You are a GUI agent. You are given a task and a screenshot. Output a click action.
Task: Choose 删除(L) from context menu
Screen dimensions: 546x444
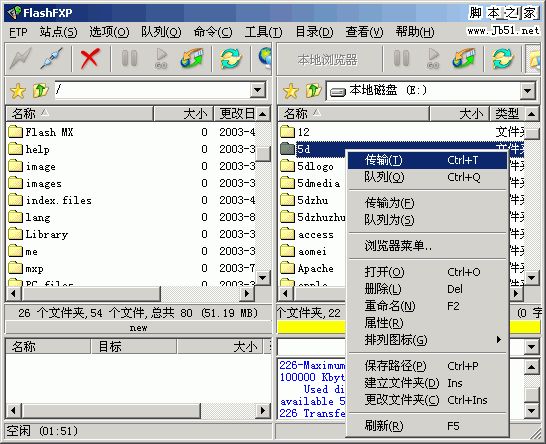427,289
